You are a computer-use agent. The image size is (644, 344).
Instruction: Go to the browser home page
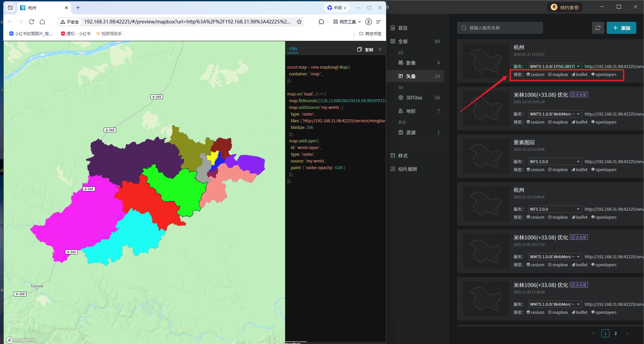click(42, 22)
